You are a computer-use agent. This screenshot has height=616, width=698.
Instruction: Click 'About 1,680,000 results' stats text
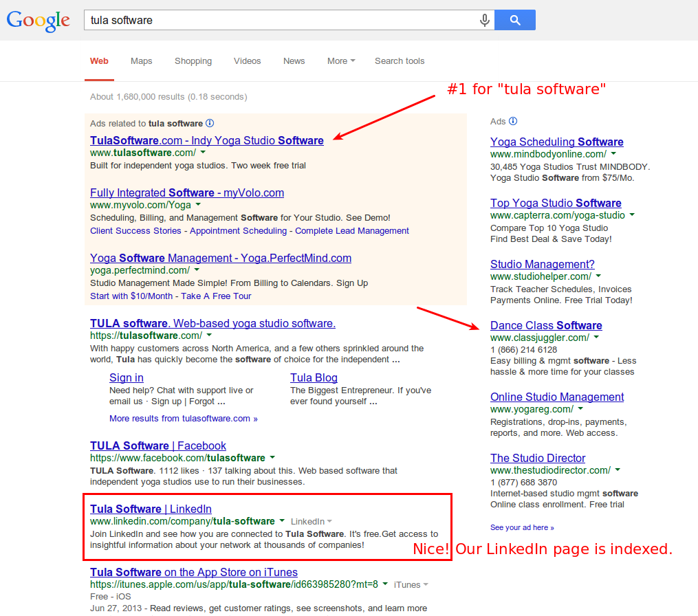coord(168,96)
